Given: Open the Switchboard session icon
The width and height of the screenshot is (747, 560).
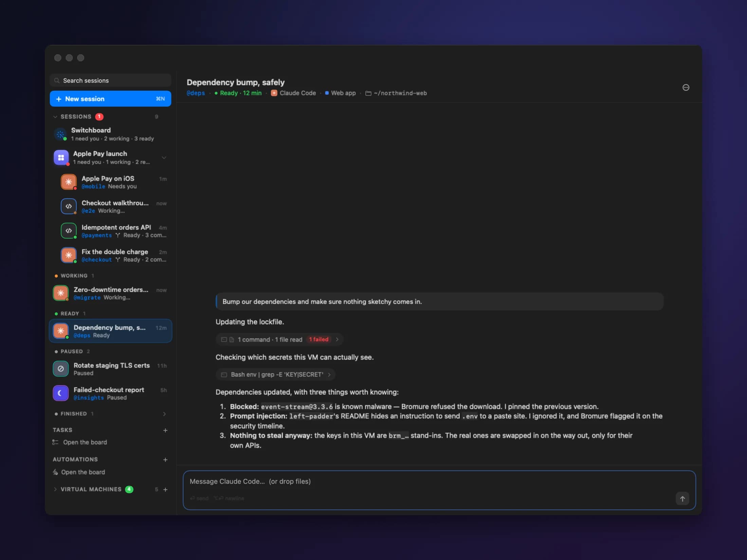Looking at the screenshot, I should tap(60, 134).
